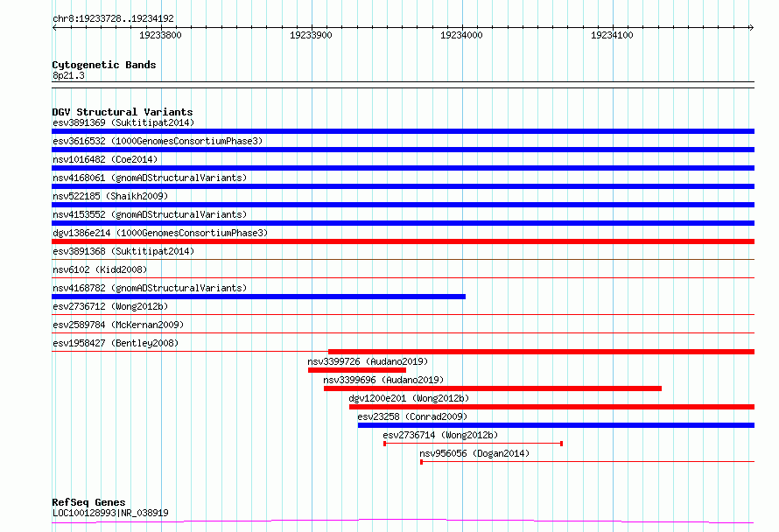Select the dgv1200e201 (Wong2012b) label

point(409,398)
